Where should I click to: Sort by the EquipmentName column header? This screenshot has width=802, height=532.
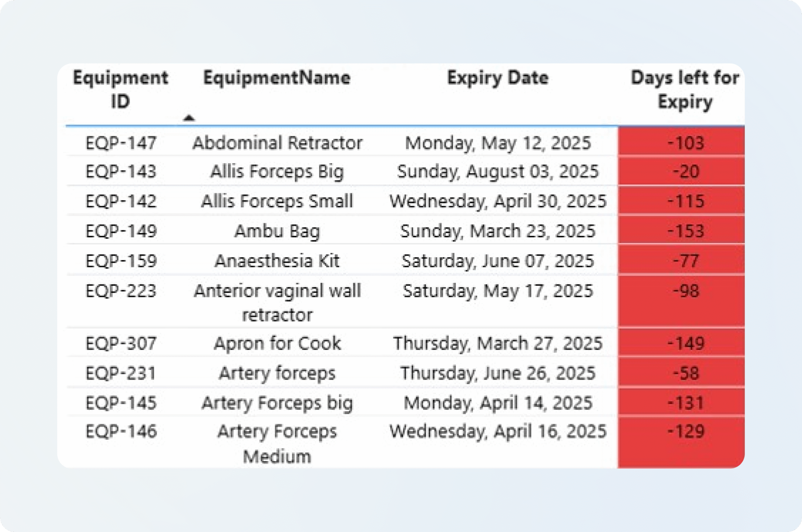(x=277, y=78)
